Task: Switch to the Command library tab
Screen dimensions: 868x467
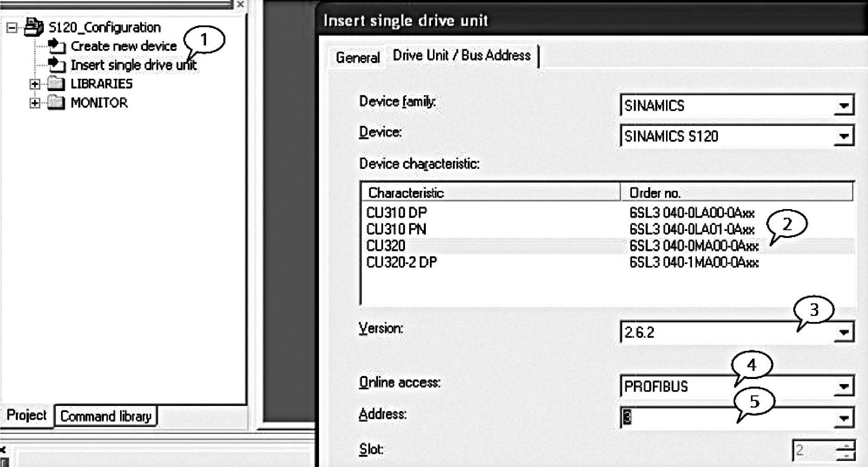Action: pos(106,416)
